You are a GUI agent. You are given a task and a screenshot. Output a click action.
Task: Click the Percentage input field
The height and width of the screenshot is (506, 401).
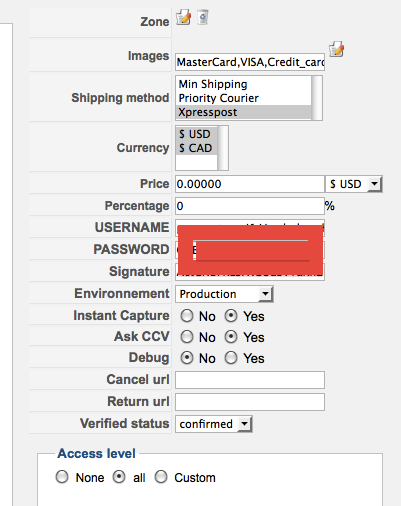(x=250, y=206)
